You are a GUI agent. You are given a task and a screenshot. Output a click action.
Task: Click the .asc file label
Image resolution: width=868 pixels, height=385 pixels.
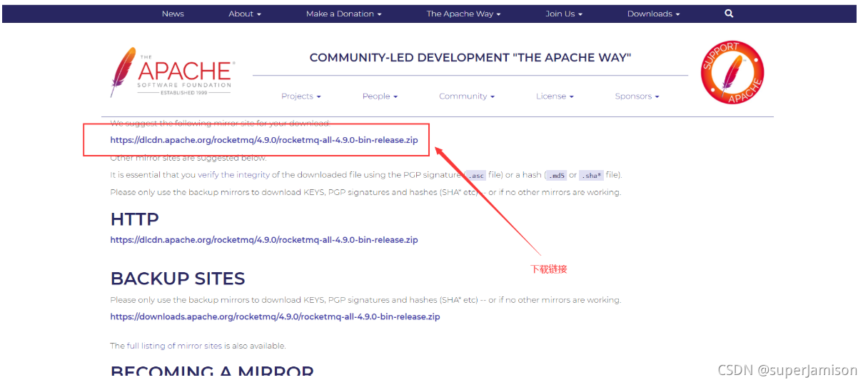(475, 175)
